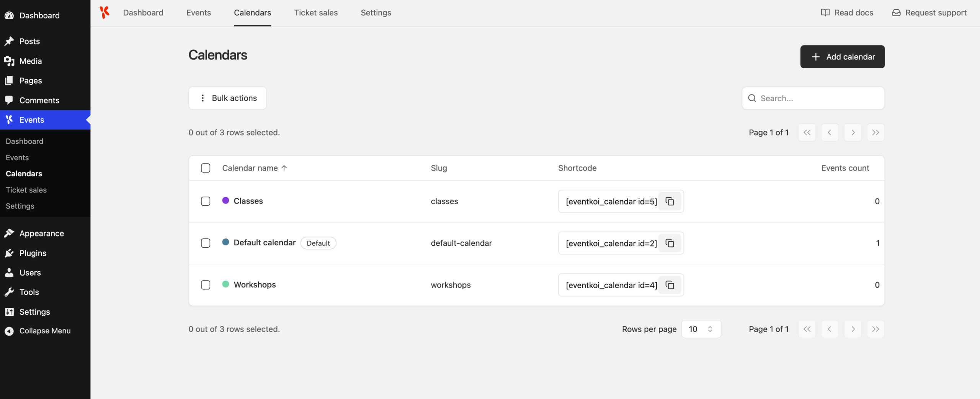
Task: Go to previous page in top pagination
Action: click(x=830, y=133)
